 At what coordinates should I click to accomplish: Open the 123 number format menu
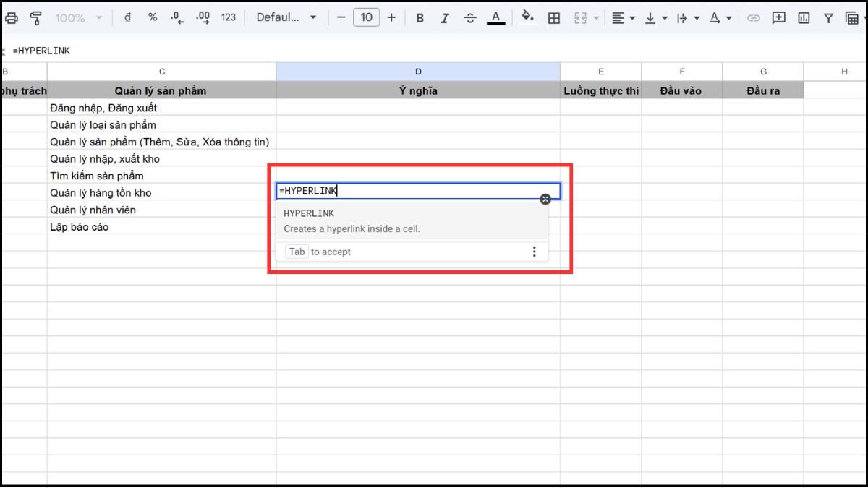point(229,17)
